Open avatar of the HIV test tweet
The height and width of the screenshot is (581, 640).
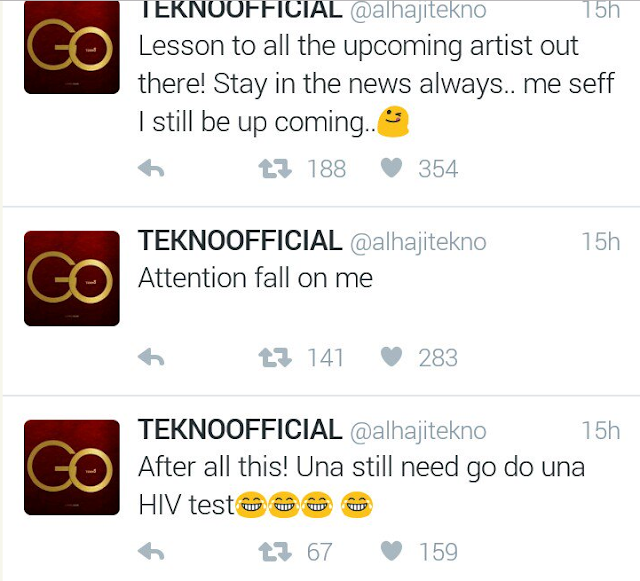[x=72, y=467]
